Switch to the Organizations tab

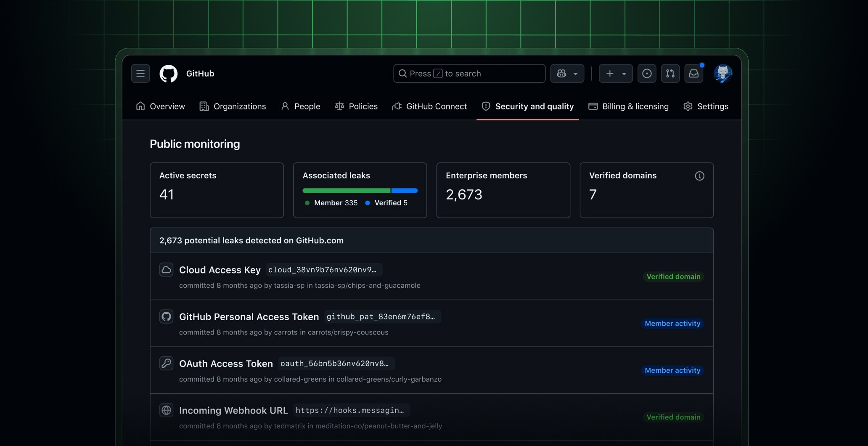coord(233,106)
